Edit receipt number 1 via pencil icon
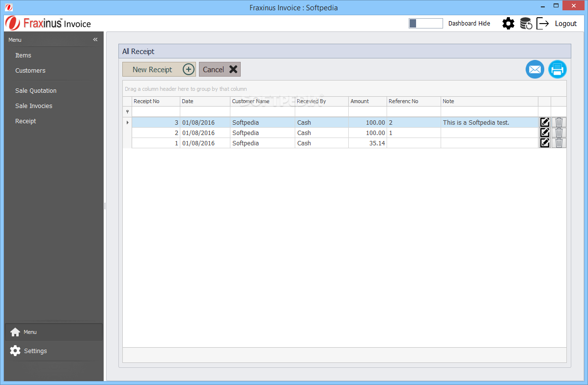588x385 pixels. [x=544, y=143]
